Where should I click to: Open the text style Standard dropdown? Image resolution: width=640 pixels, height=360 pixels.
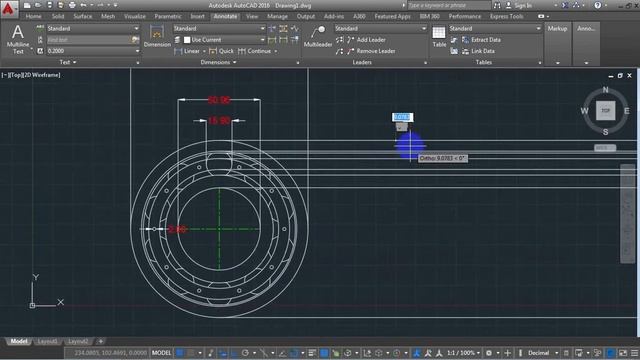(x=93, y=29)
